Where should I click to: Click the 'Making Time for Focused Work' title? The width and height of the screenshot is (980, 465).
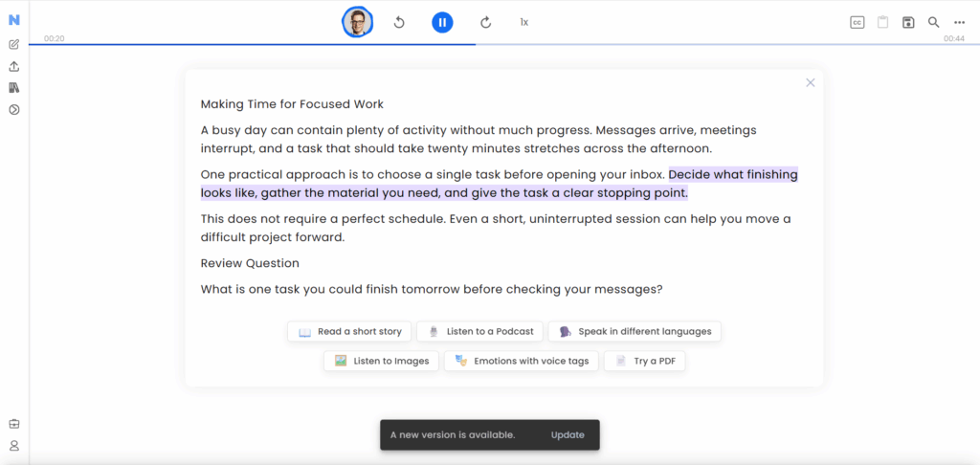[x=292, y=104]
